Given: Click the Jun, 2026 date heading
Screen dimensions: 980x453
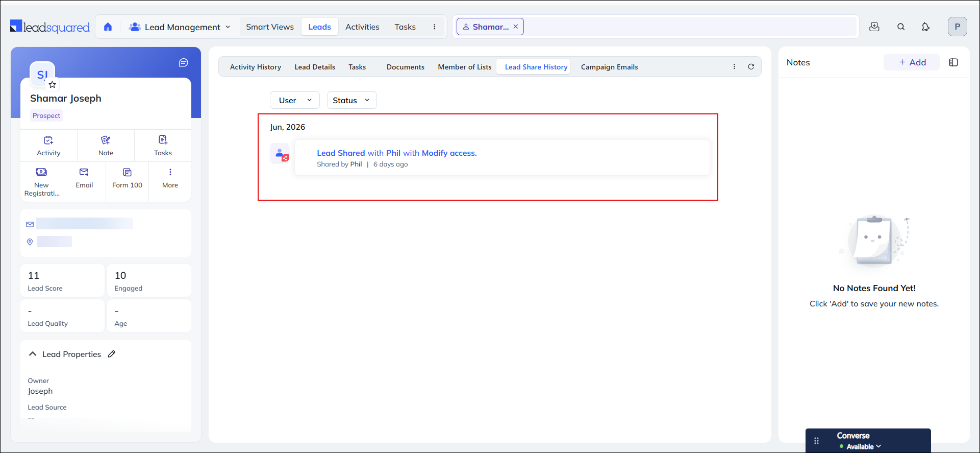Looking at the screenshot, I should pyautogui.click(x=287, y=127).
